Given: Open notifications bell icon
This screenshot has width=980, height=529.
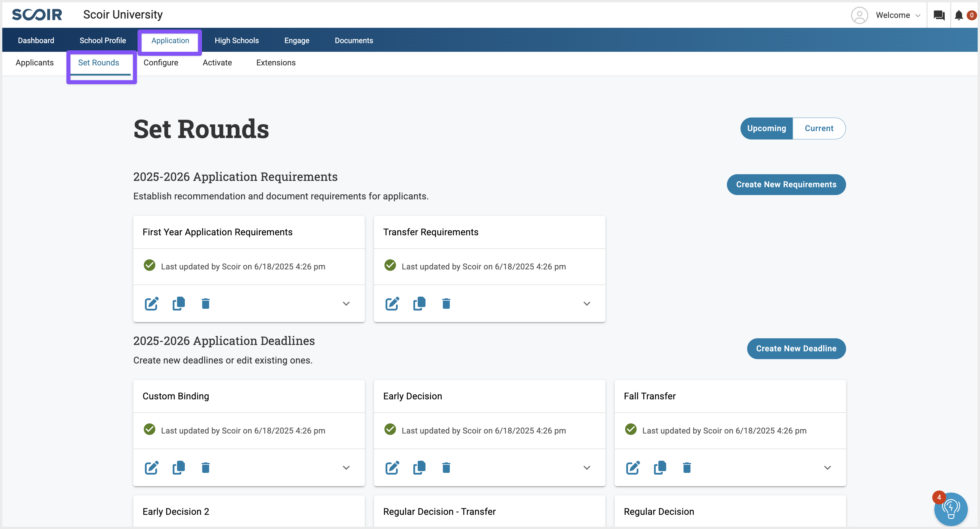Looking at the screenshot, I should [x=959, y=15].
